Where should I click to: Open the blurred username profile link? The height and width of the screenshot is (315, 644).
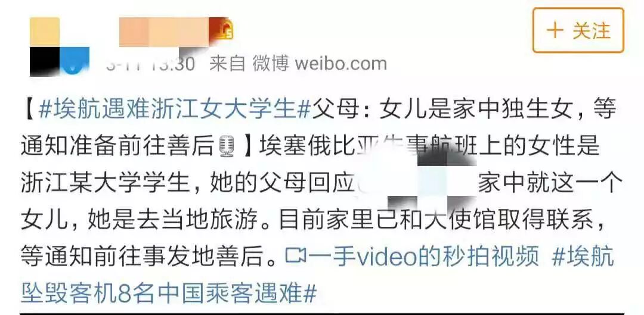click(x=165, y=32)
